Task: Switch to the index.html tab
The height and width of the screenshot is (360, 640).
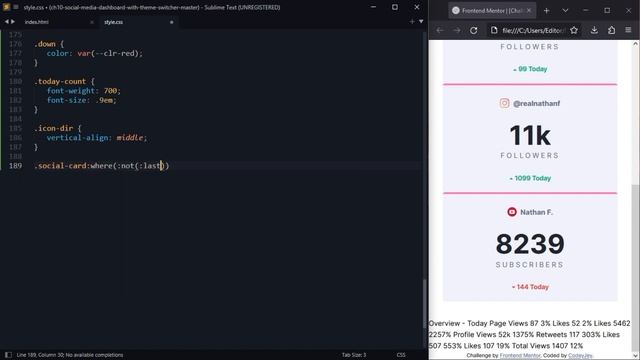Action: [x=37, y=22]
